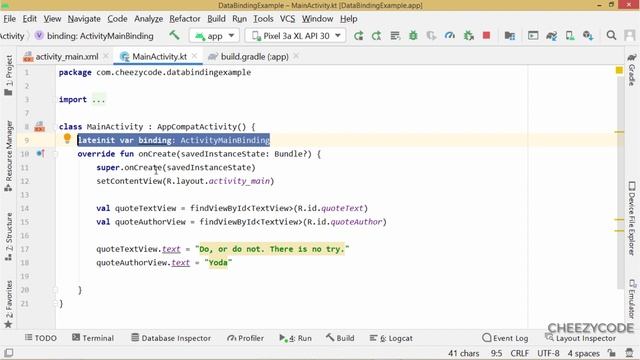This screenshot has height=360, width=640.
Task: Open the Layout Inspector
Action: click(580, 338)
